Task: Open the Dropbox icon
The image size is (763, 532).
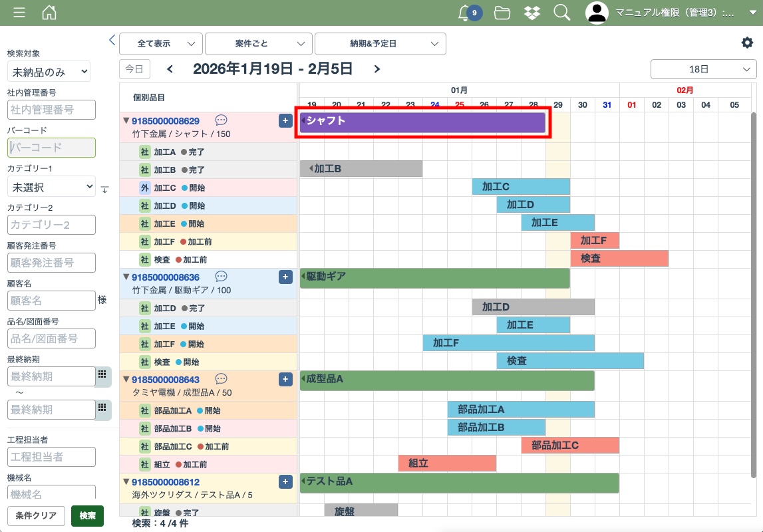Action: pos(532,13)
